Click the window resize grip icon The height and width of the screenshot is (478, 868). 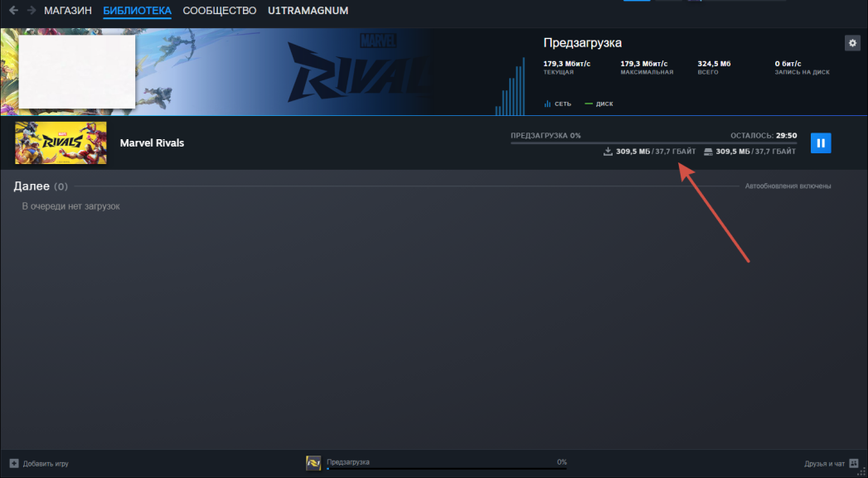pyautogui.click(x=862, y=471)
